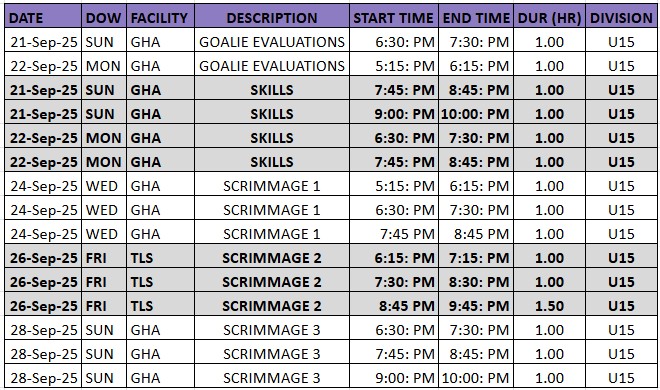Click GOALIE EVALUATIONS cell for 21-Sep-25
The image size is (660, 390).
272,42
